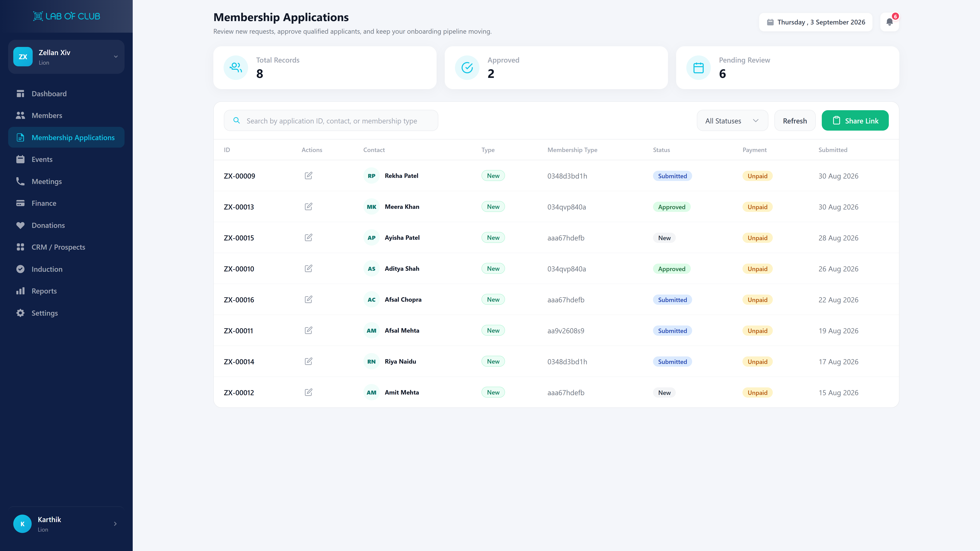Go to Dashboard in the sidebar

(x=66, y=94)
